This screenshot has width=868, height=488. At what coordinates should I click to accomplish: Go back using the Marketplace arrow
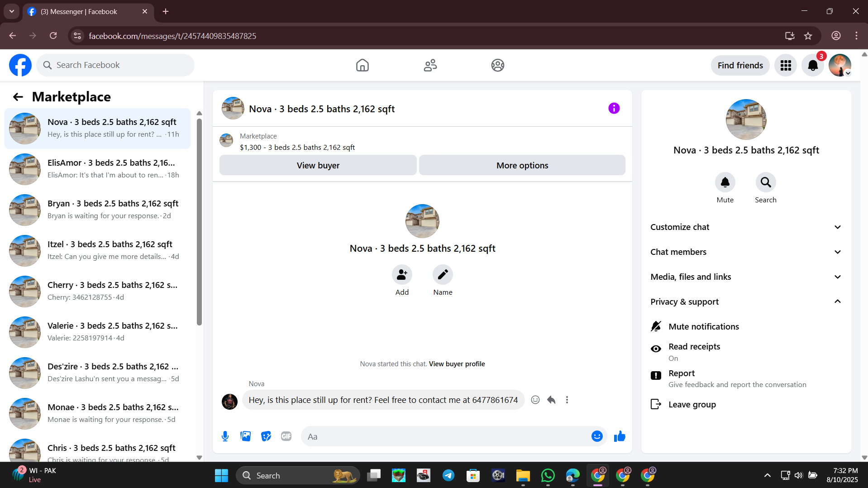[x=18, y=97]
